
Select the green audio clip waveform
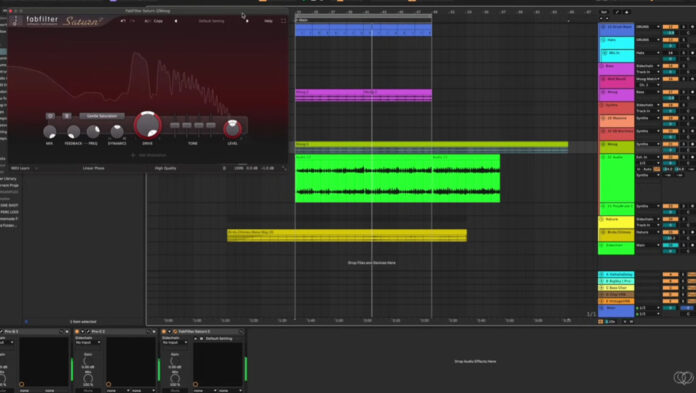click(397, 178)
